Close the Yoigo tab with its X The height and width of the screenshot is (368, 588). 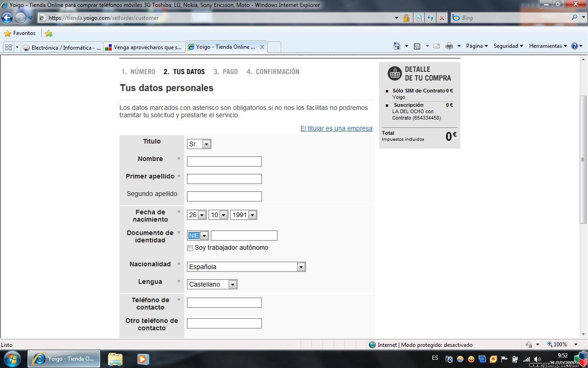262,47
